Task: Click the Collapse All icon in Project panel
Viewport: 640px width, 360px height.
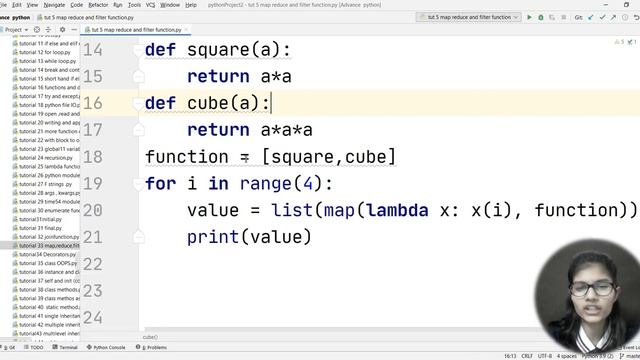Action: [48, 30]
